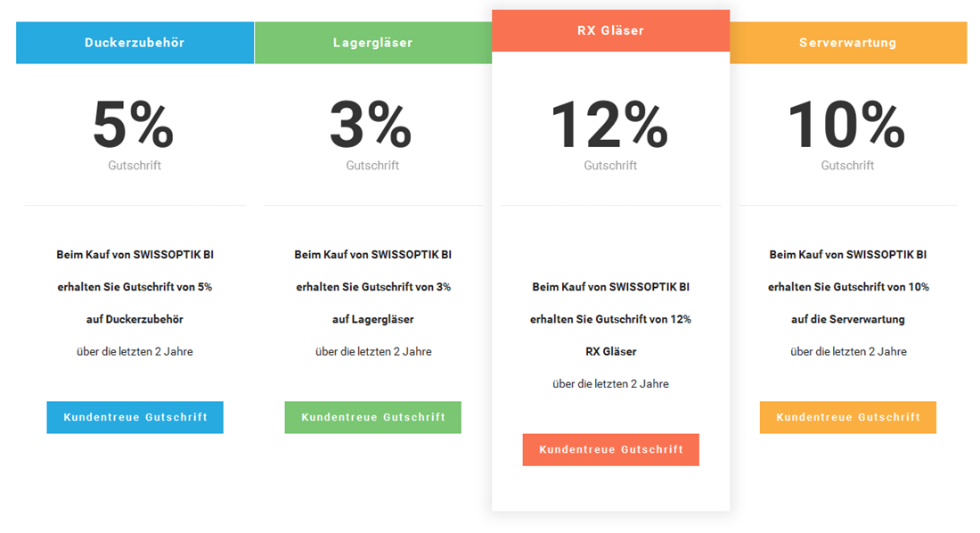Click the large 3% credit figure
980x533 pixels.
point(372,125)
